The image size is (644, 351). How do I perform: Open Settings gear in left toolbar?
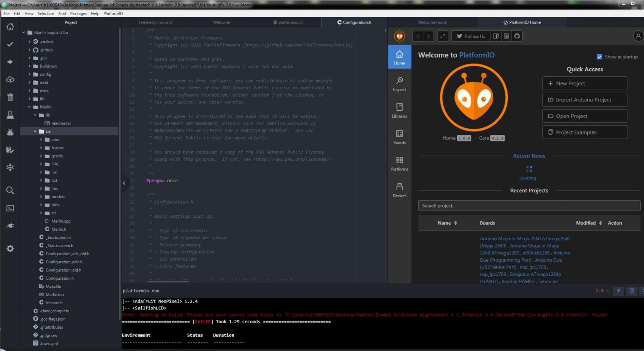pyautogui.click(x=10, y=249)
